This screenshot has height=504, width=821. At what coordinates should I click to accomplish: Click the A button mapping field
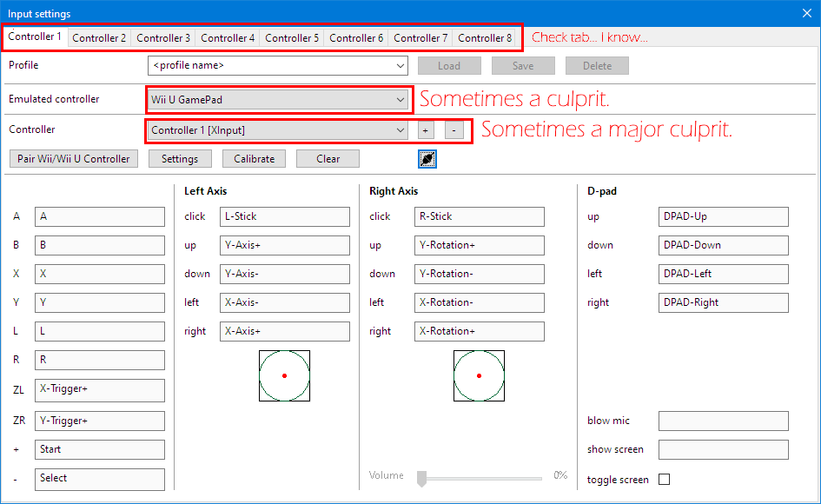pyautogui.click(x=100, y=216)
